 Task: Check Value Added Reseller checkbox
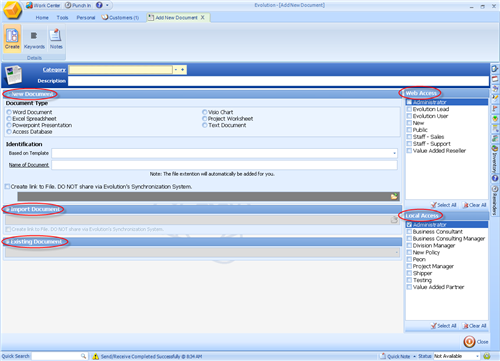pyautogui.click(x=409, y=151)
